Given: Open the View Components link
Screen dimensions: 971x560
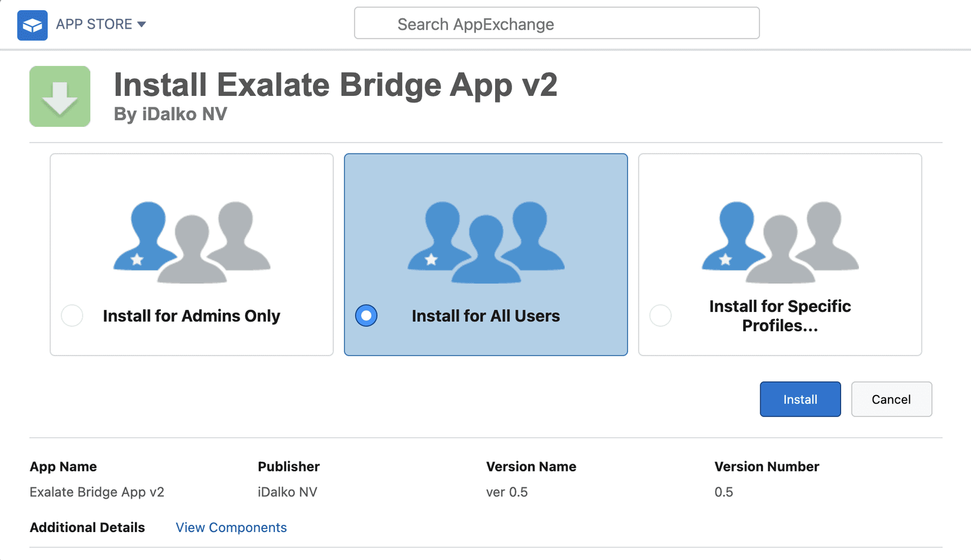Looking at the screenshot, I should 231,527.
